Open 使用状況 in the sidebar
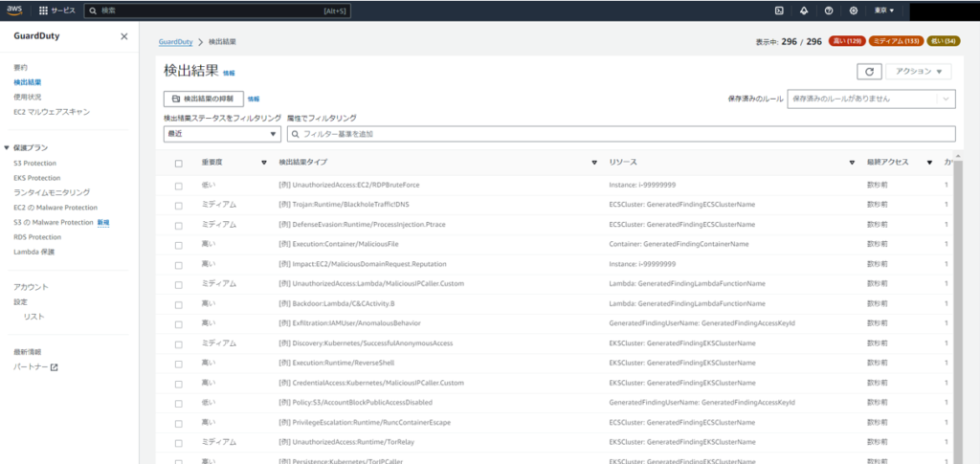Screen dimensions: 980x464 point(28,97)
